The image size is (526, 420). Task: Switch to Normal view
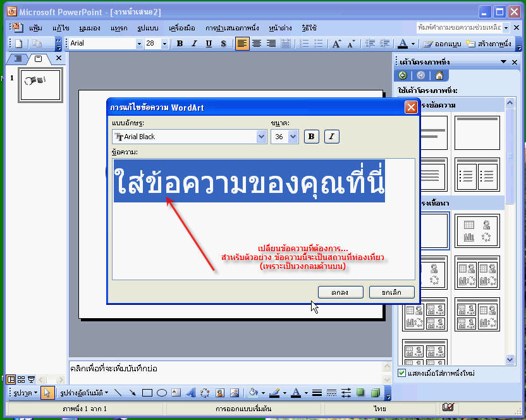point(11,380)
